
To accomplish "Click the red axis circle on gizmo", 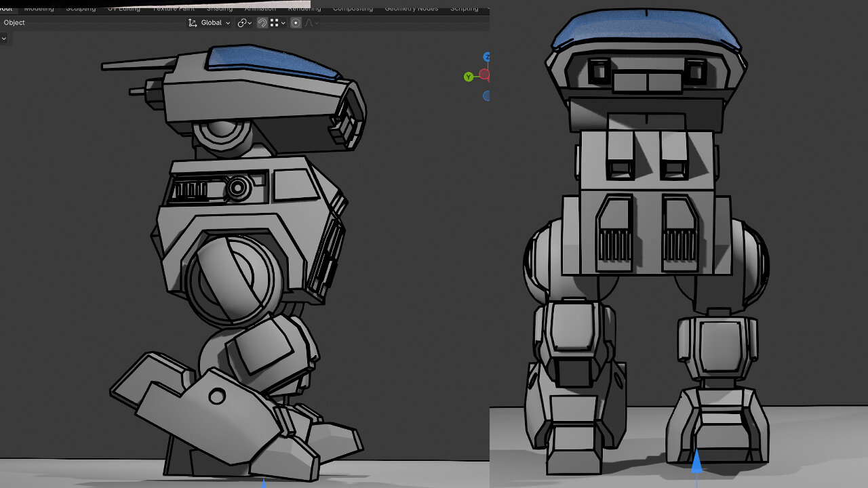I will pyautogui.click(x=485, y=75).
